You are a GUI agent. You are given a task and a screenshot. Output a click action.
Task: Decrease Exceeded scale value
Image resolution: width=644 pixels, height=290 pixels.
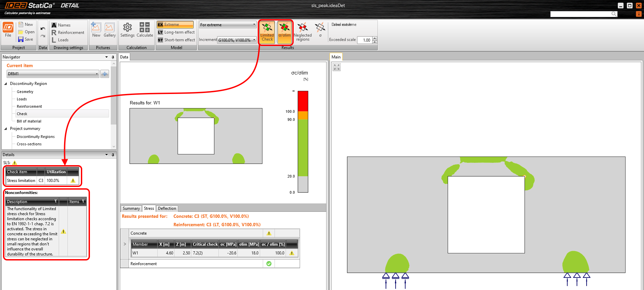click(x=375, y=42)
